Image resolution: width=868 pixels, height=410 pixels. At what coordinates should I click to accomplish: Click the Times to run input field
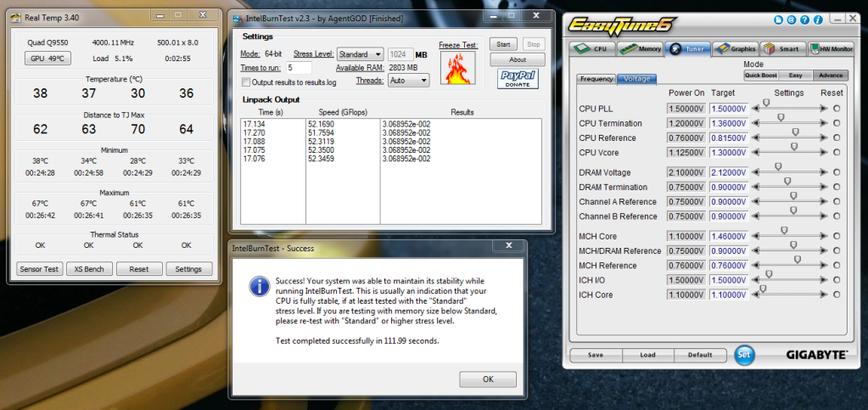click(299, 68)
